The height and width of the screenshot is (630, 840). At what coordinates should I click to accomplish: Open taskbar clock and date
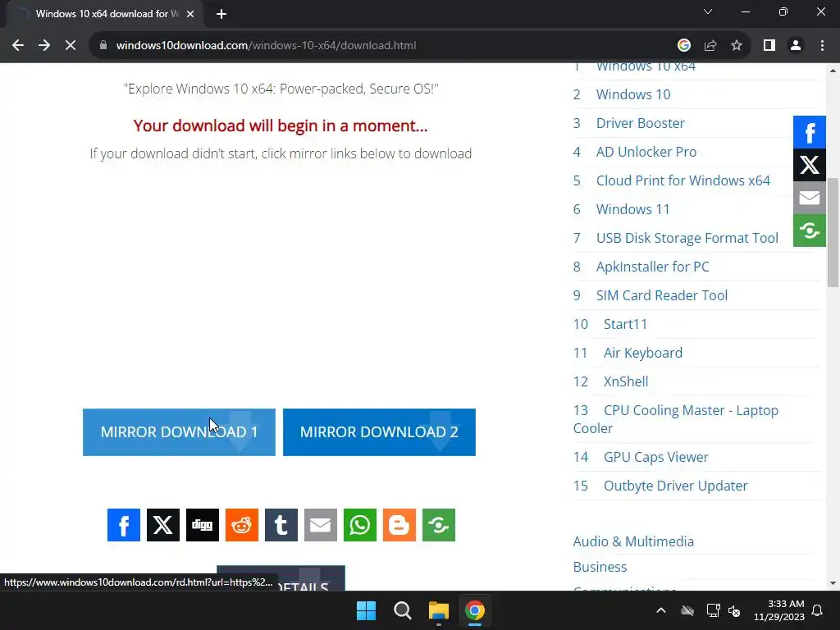[x=779, y=610]
